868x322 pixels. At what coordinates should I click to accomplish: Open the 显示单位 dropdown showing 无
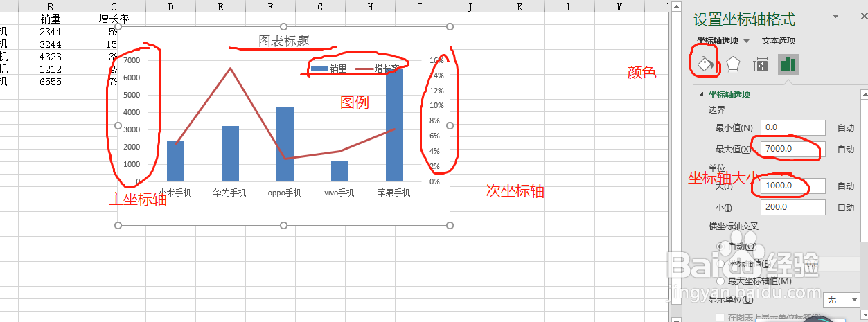pos(841,300)
